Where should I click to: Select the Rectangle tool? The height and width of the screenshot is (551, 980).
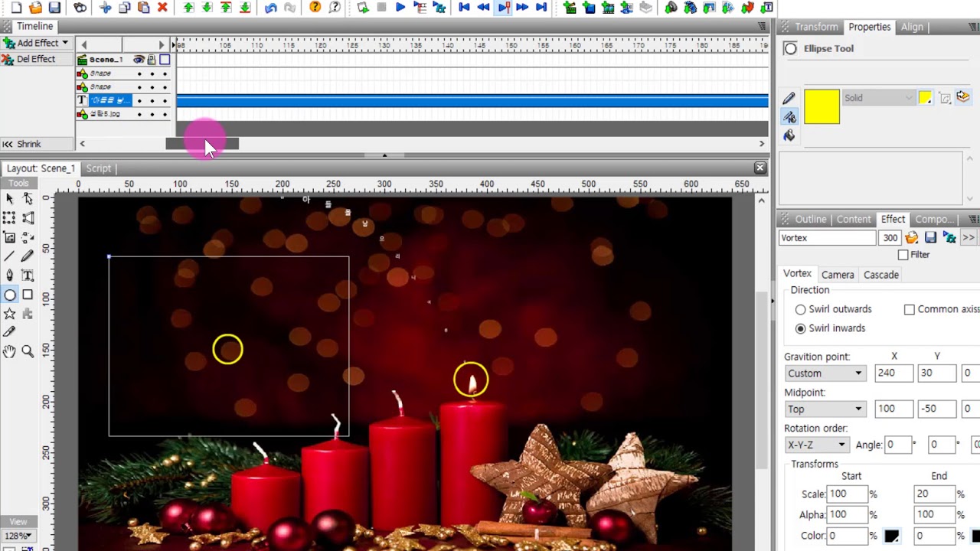pyautogui.click(x=28, y=295)
